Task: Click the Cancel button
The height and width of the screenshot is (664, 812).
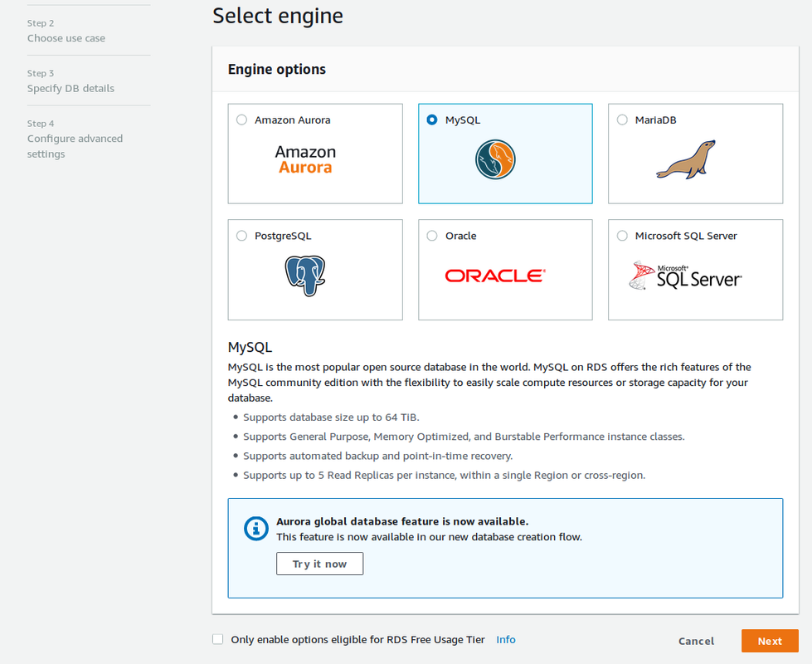Action: coord(695,640)
